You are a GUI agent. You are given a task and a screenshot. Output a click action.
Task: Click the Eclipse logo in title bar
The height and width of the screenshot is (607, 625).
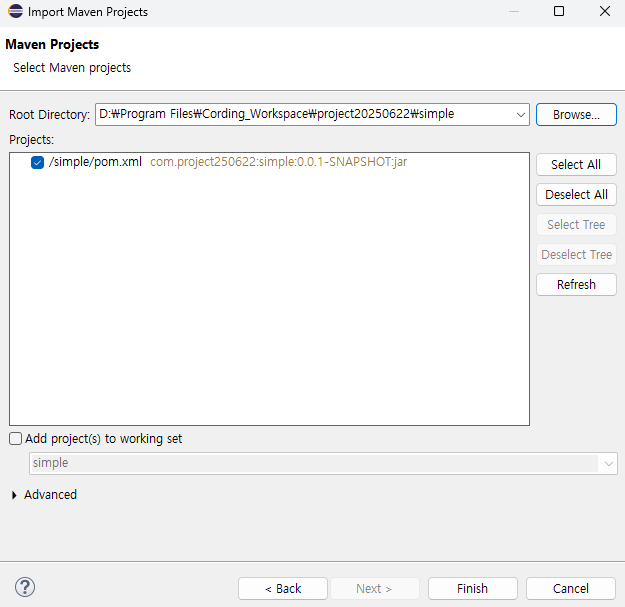click(x=15, y=11)
